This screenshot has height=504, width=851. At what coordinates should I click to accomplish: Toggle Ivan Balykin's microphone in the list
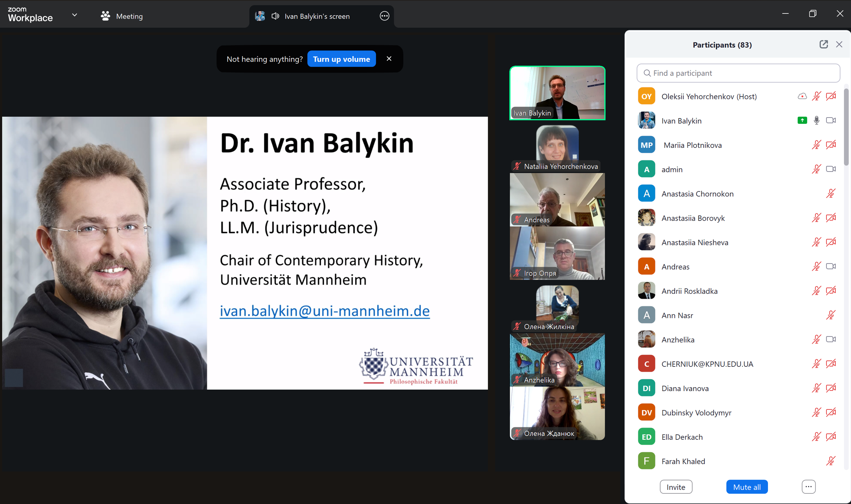(x=816, y=120)
